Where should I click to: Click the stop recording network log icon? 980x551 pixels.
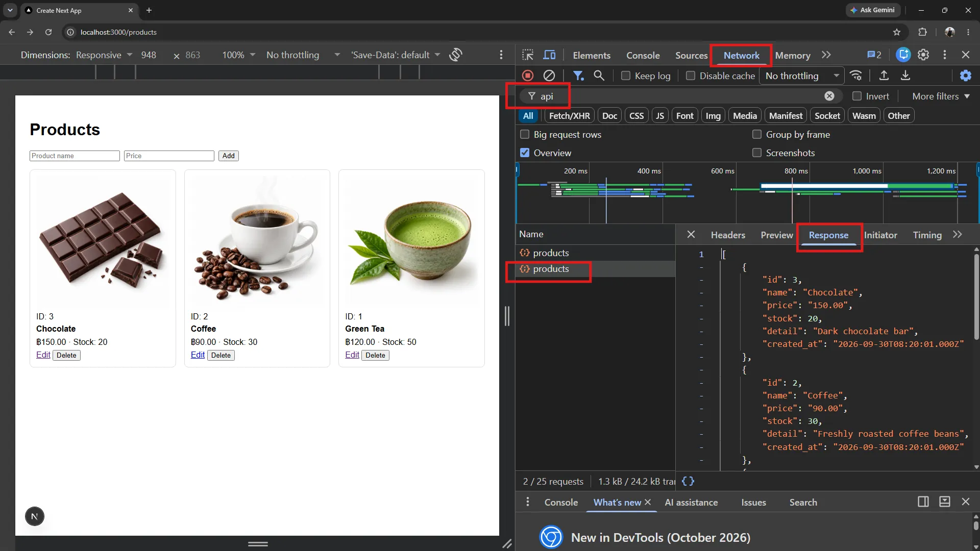pos(528,76)
